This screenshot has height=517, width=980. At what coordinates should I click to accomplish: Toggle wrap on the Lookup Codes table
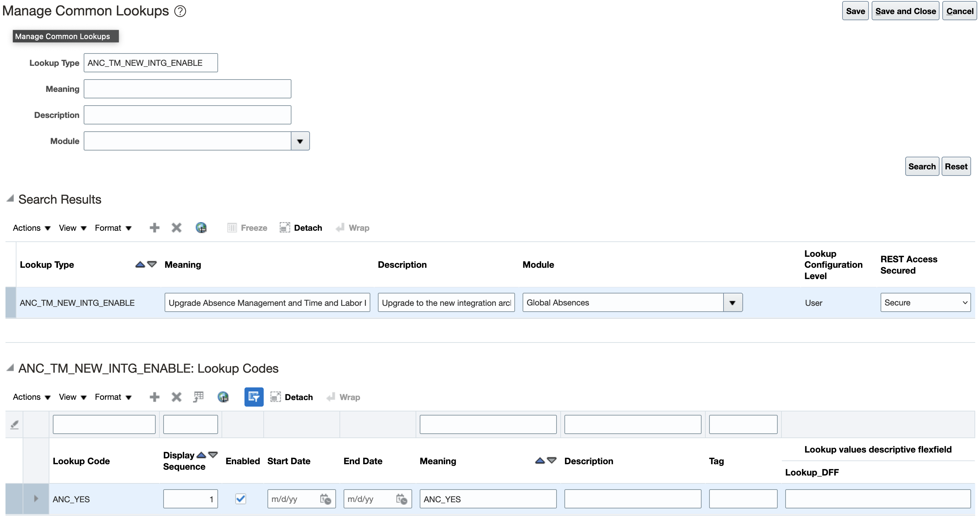343,397
